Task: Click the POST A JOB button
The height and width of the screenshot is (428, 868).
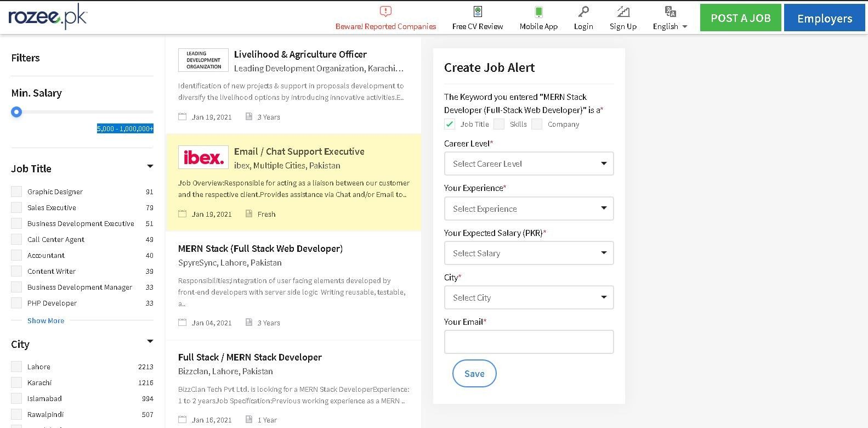Action: pos(740,18)
